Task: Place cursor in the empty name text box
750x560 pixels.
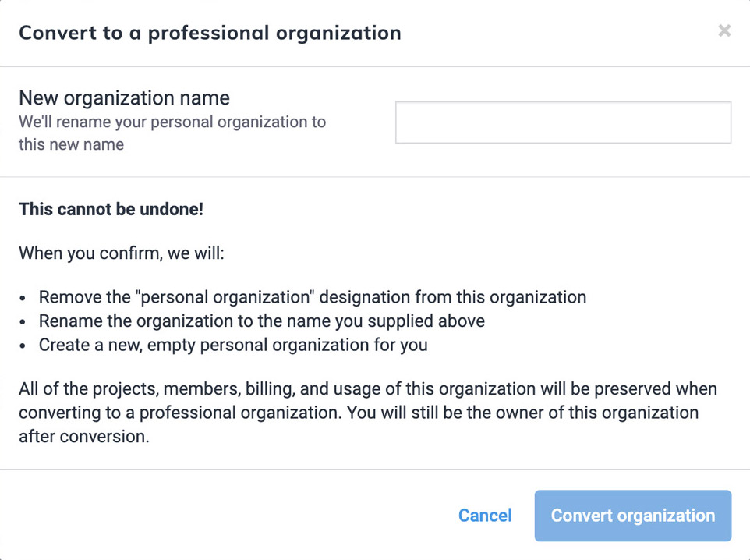Action: (x=563, y=122)
